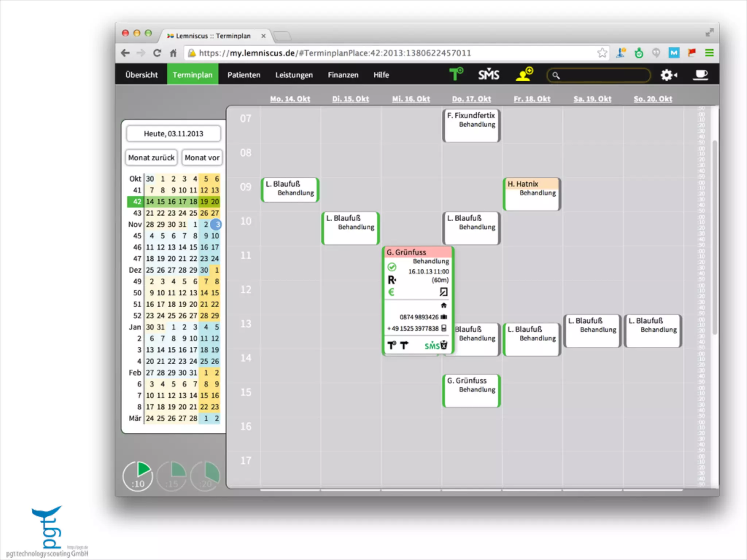Open the settings gear dropdown
The height and width of the screenshot is (560, 747).
pos(669,75)
